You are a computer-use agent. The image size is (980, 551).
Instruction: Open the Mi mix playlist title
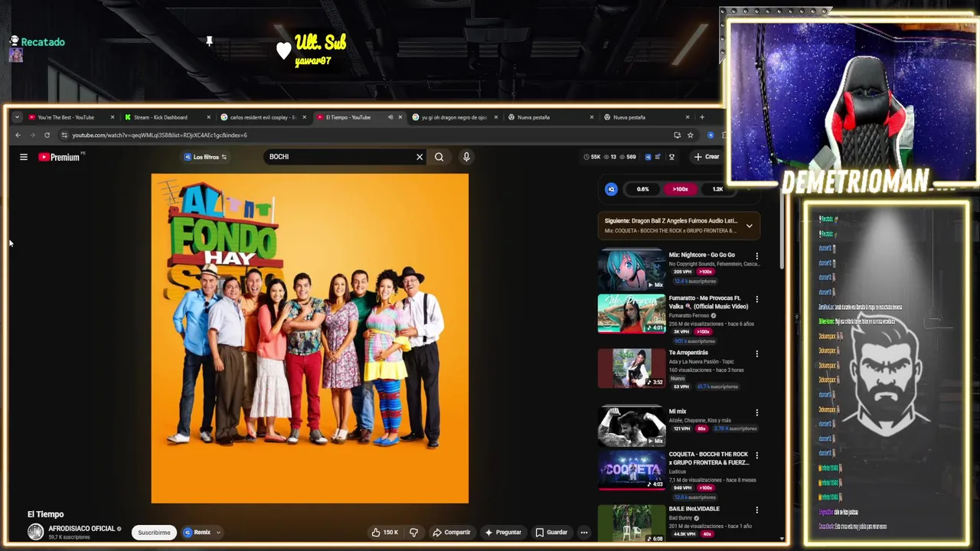[x=678, y=412]
